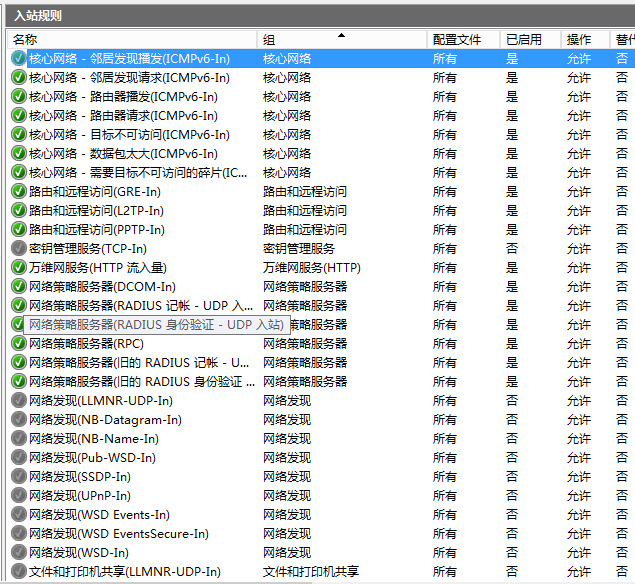Select 万维网服务(HTTP 流入量) rule name

click(98, 268)
